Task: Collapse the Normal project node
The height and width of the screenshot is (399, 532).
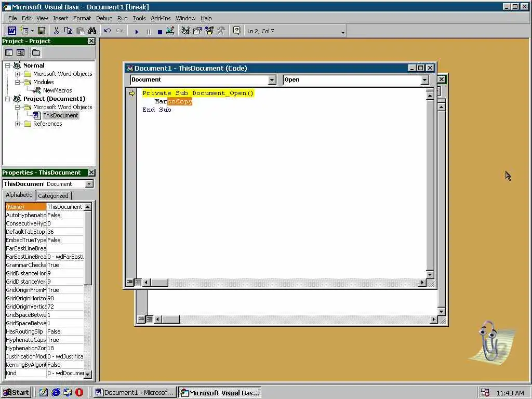Action: pos(7,65)
